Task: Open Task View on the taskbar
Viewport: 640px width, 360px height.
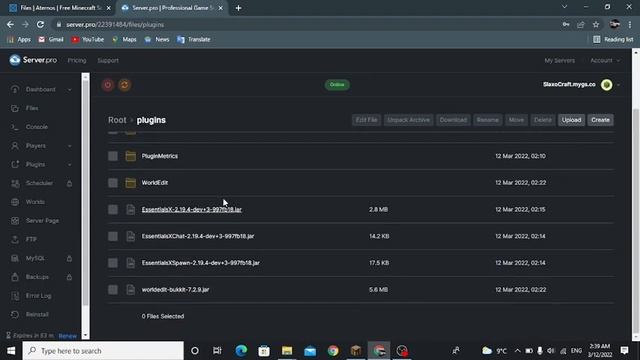Action: [x=217, y=351]
